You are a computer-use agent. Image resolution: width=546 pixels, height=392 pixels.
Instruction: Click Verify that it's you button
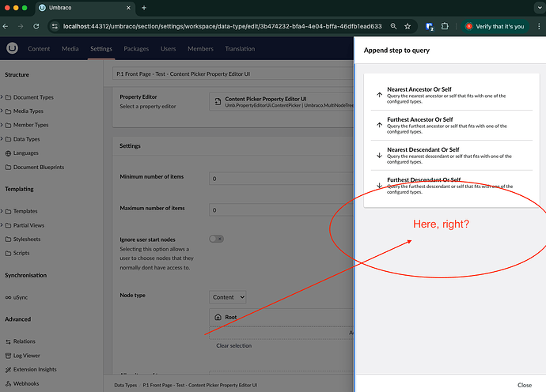(495, 26)
